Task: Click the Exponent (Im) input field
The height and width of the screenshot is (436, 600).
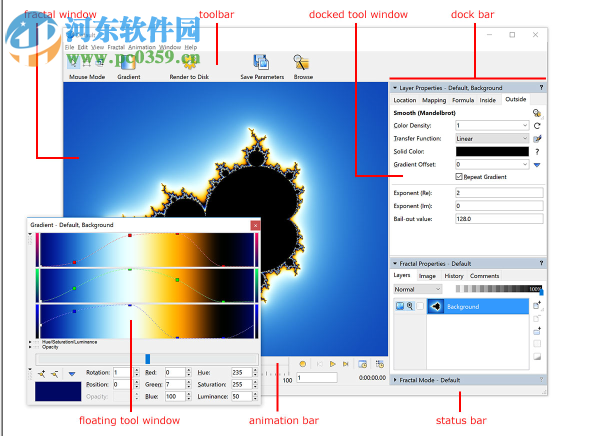Action: [499, 206]
